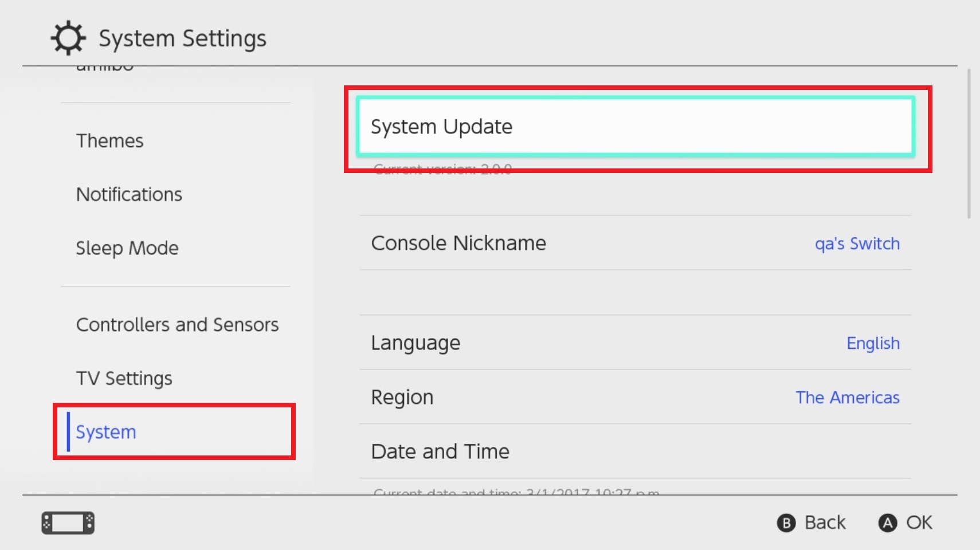
Task: Go to Notifications in the sidebar
Action: (x=130, y=195)
